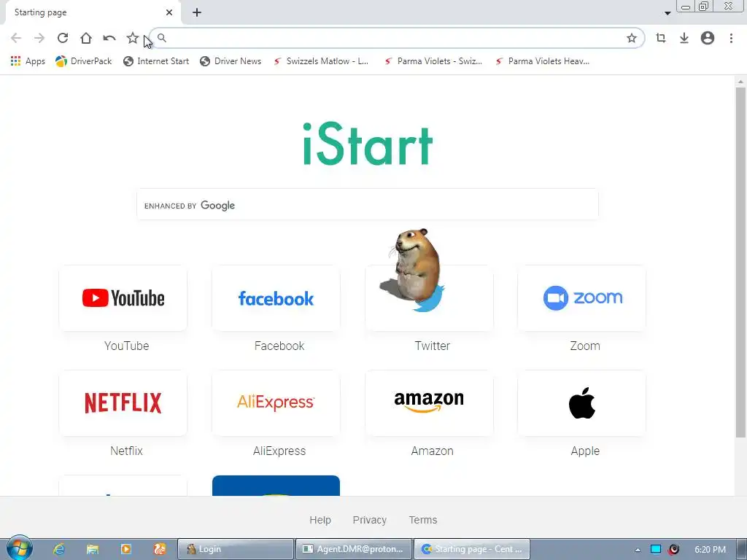Screen dimensions: 747x560
Task: Click the Amazon label text
Action: [432, 451]
